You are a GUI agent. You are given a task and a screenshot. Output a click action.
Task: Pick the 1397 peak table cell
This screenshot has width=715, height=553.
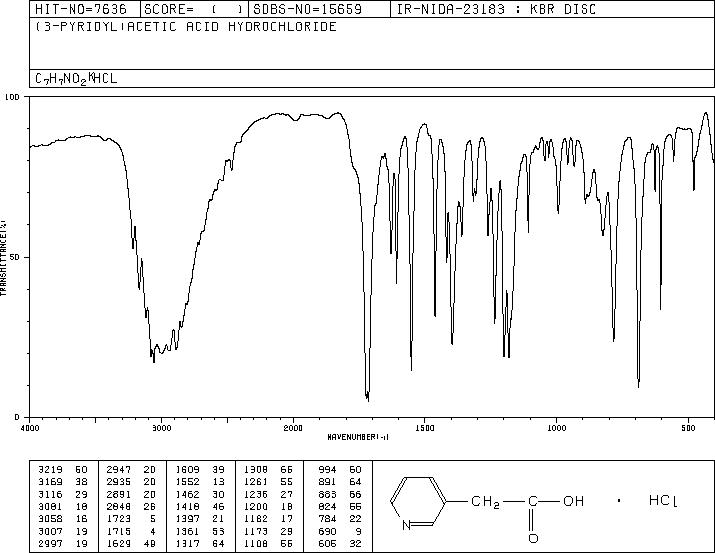[200, 519]
